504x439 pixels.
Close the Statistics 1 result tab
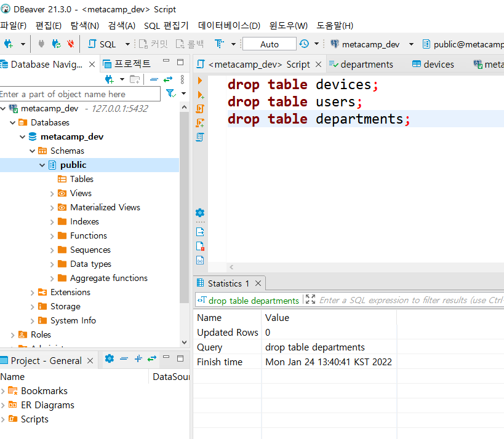coord(258,283)
